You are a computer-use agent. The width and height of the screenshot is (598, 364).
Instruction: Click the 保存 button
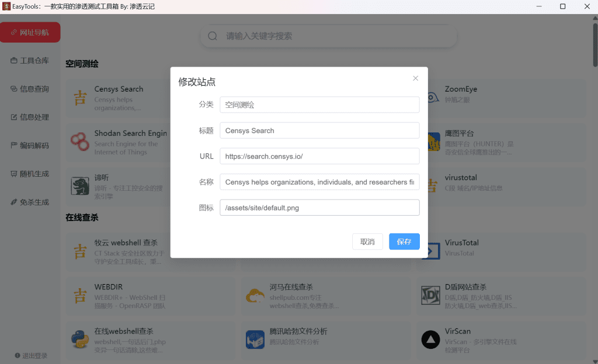point(404,242)
